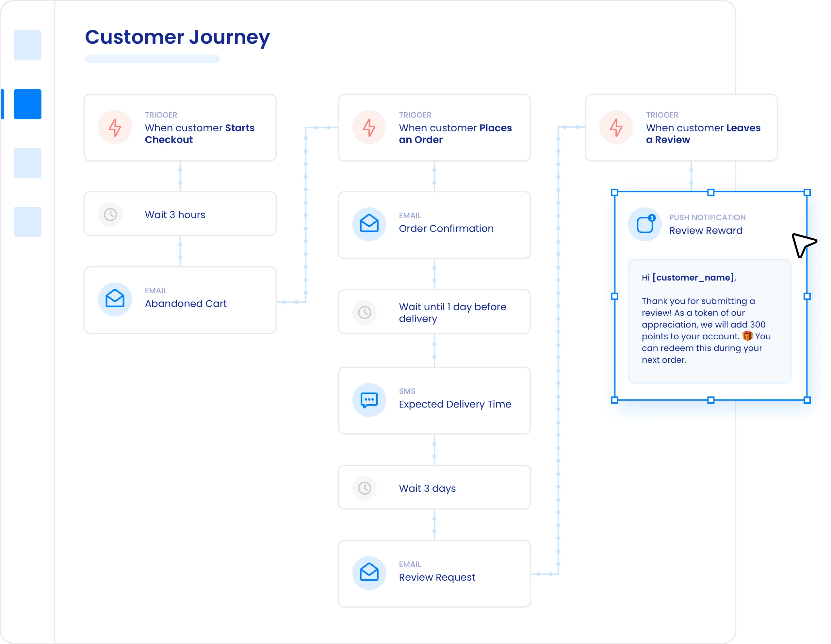
Task: Click the envelope icon of Review Request email
Action: pos(369,573)
